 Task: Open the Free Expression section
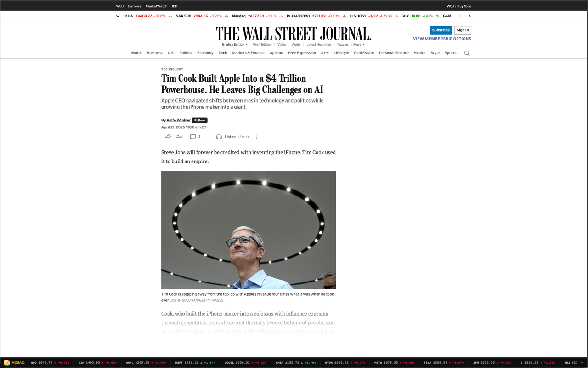(302, 53)
